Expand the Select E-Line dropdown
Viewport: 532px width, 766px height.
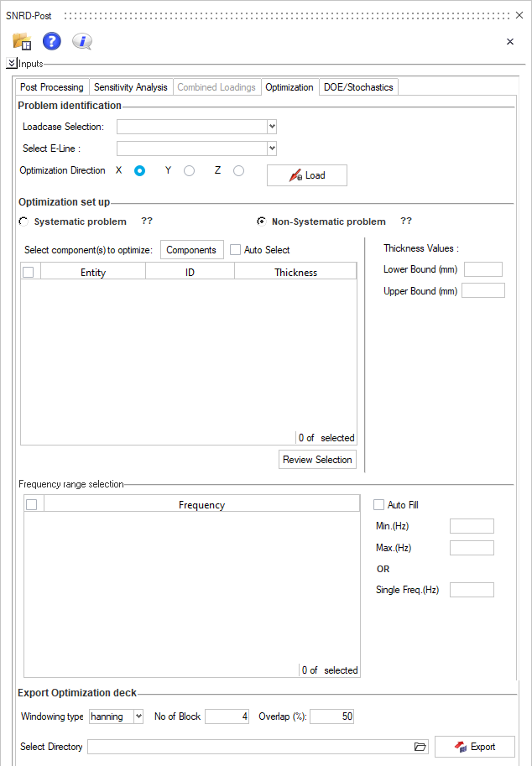pyautogui.click(x=271, y=149)
